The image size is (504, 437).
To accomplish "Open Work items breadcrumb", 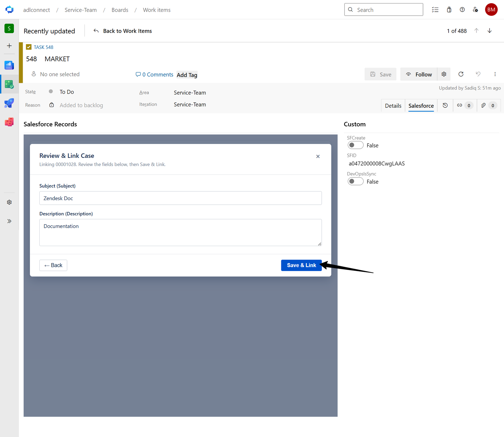I will [x=157, y=10].
